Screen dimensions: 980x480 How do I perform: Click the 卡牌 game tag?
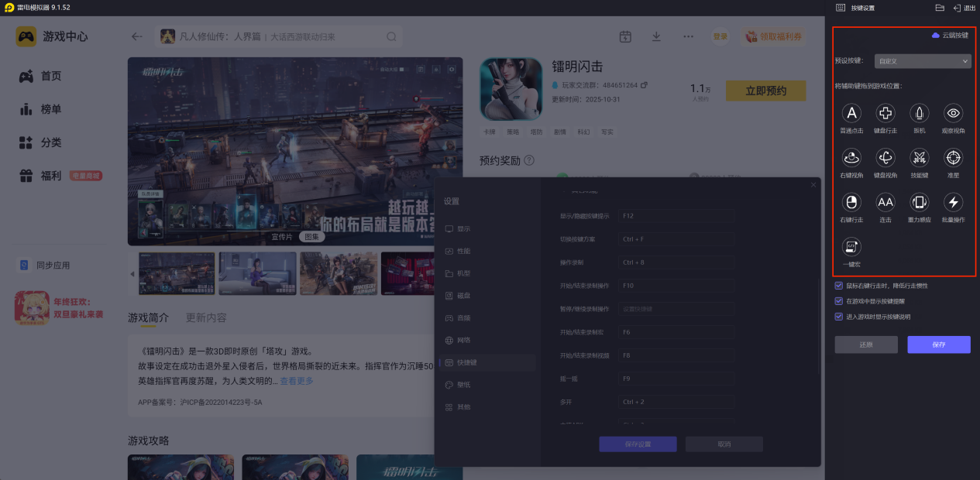click(x=489, y=132)
